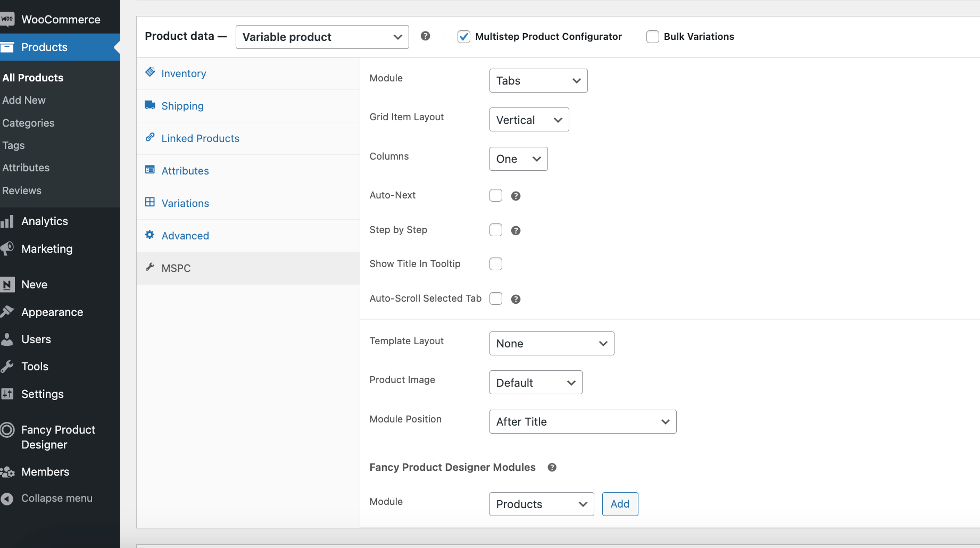This screenshot has width=980, height=548.
Task: Click Auto-Scroll Selected Tab help icon
Action: pyautogui.click(x=516, y=299)
